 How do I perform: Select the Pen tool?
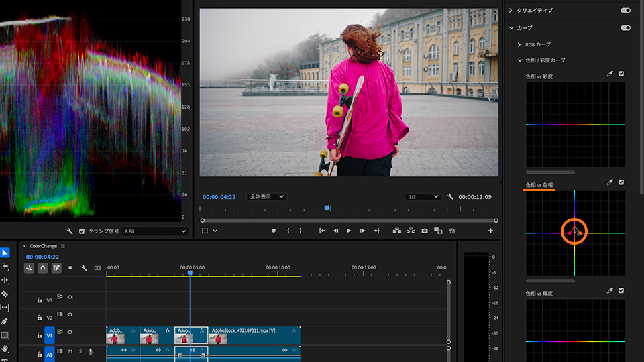[5, 321]
